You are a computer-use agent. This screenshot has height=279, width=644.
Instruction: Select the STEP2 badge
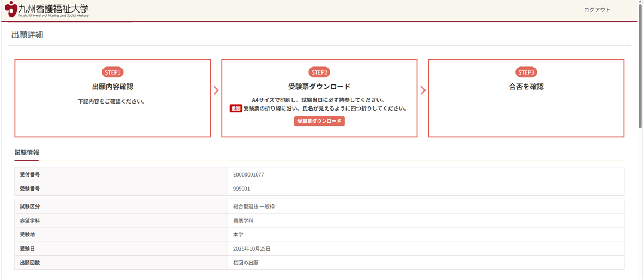tap(319, 72)
